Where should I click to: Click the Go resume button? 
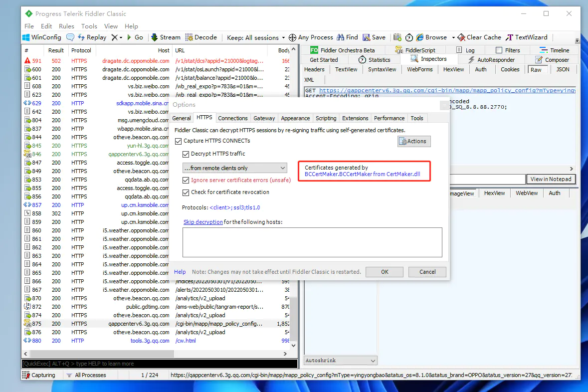point(135,37)
